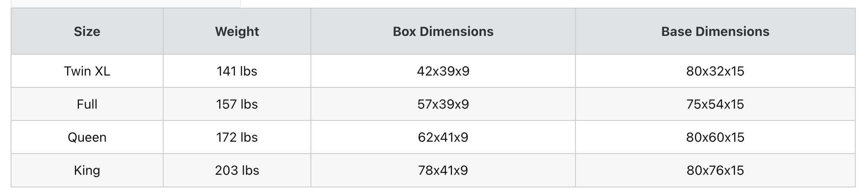Click the 80x32x15 base dimensions cell
Viewport: 868px width, 196px height.
click(715, 71)
